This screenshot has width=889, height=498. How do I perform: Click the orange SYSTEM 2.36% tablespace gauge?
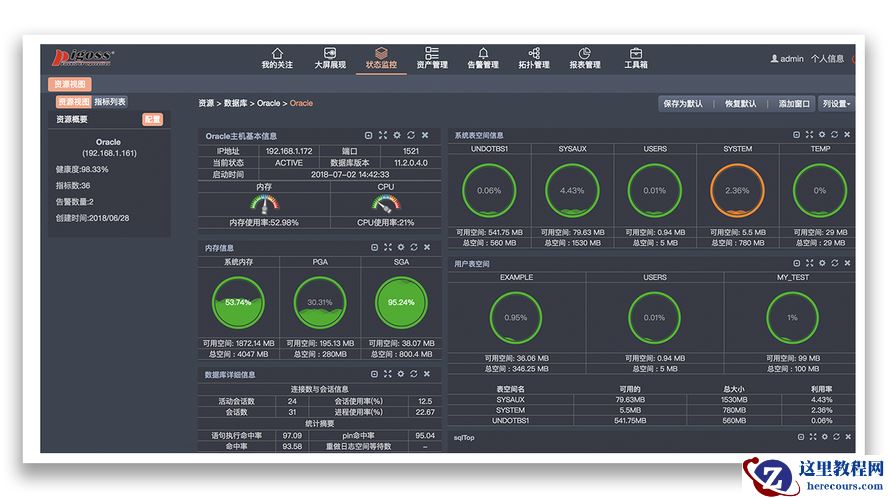coord(737,191)
